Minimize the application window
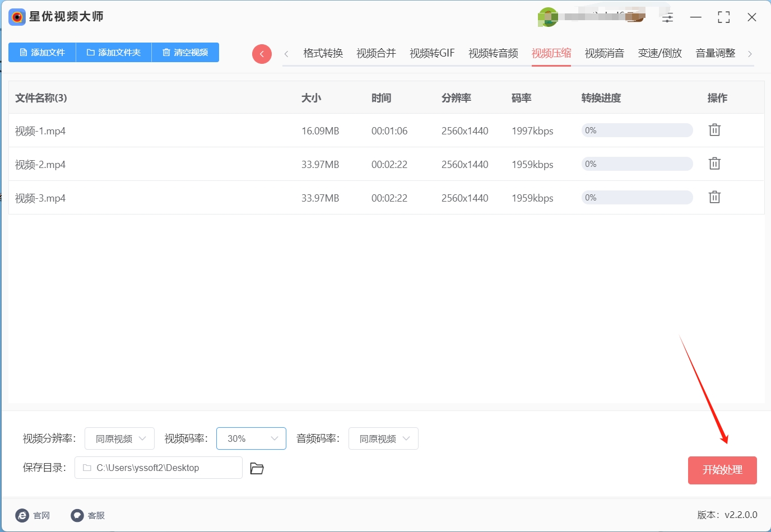 point(695,17)
